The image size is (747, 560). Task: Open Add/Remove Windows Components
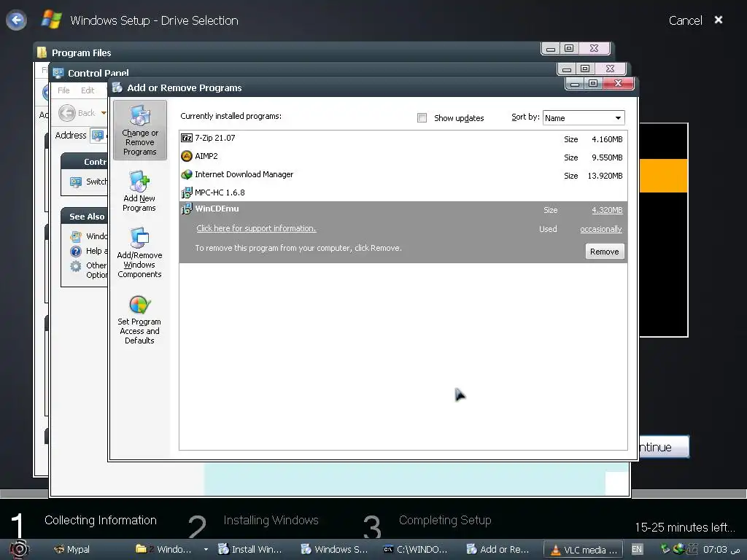pyautogui.click(x=139, y=253)
